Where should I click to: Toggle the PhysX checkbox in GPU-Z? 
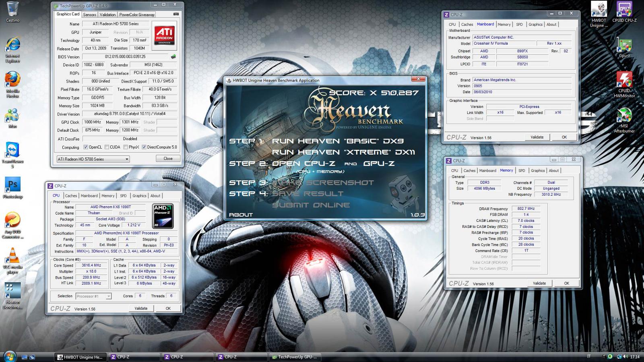(126, 147)
